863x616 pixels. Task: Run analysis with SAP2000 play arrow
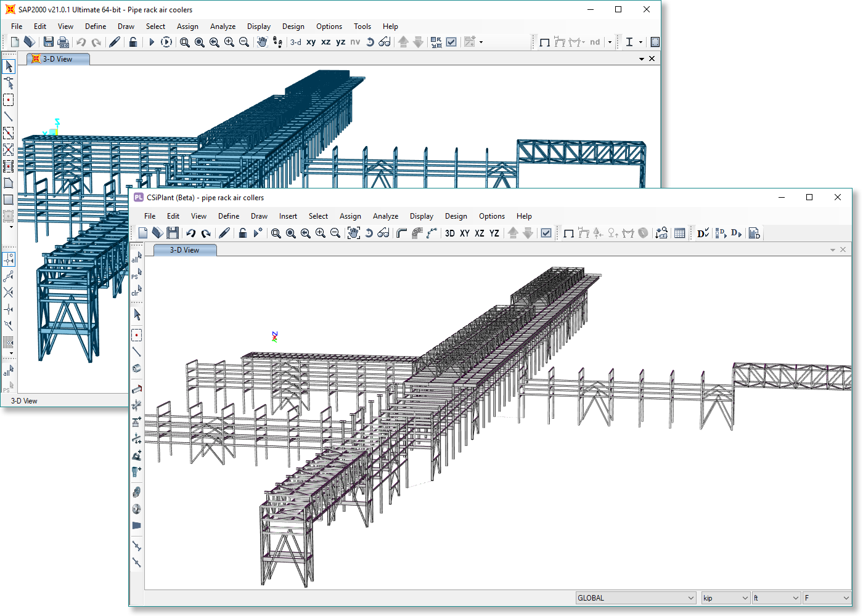pyautogui.click(x=152, y=42)
